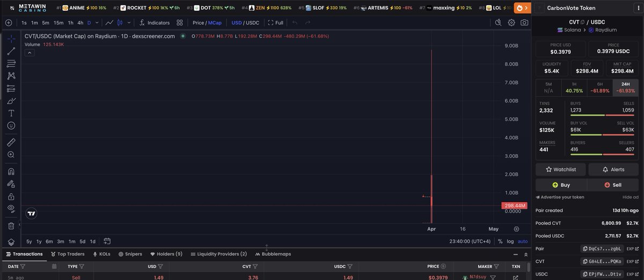Viewport: 644px width, 280px height.
Task: Set the chart interval to 1s
Action: pyautogui.click(x=24, y=23)
